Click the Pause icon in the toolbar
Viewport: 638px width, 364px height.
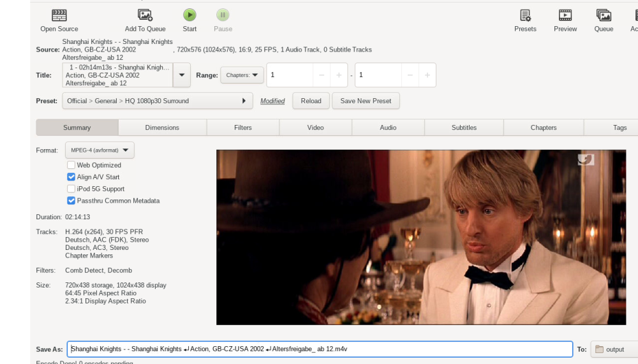[x=223, y=15]
